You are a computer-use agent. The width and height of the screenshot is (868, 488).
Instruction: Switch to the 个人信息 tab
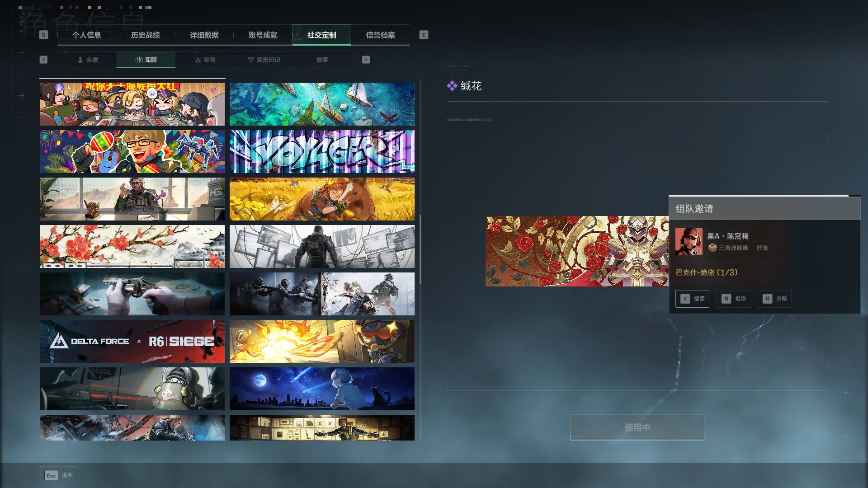(86, 35)
